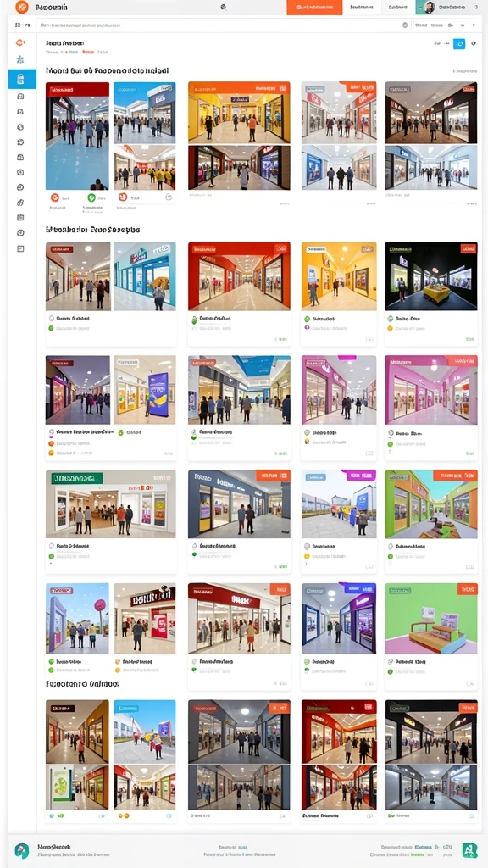Screen dimensions: 488x868
Task: Click the orange icon at the sidebar top
Action: 20,42
